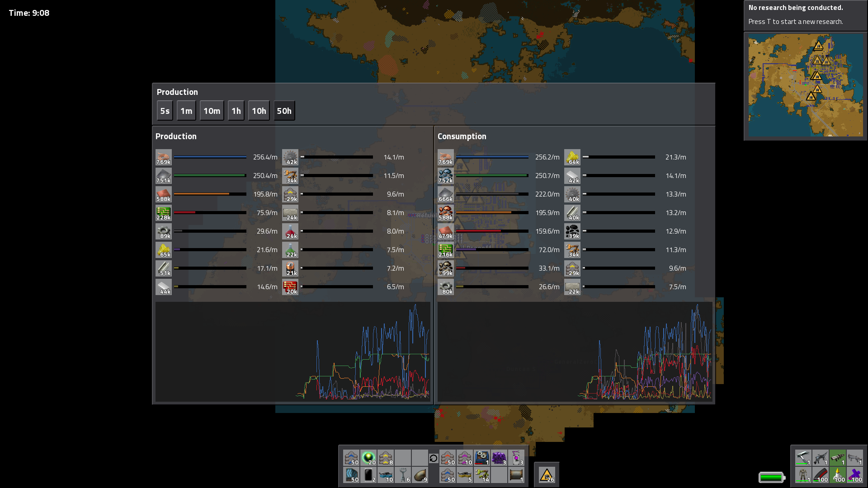
Task: Click copper ore 588k consumption icon
Action: (446, 213)
